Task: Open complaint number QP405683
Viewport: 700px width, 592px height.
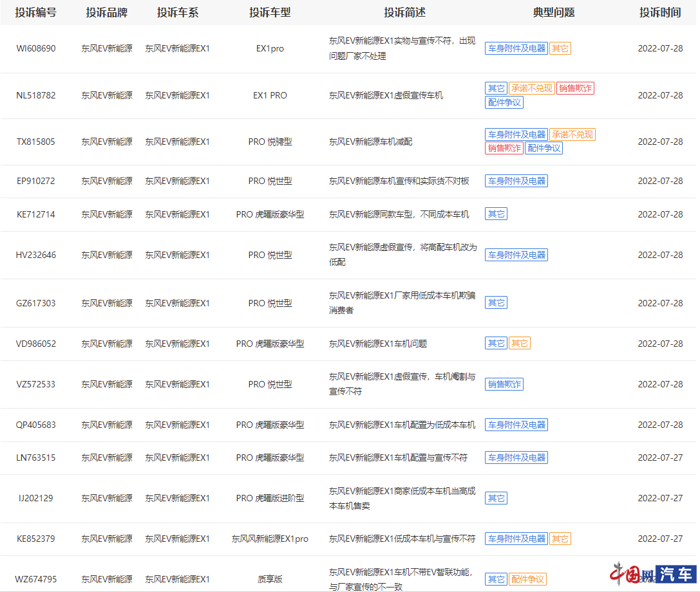Action: coord(36,425)
